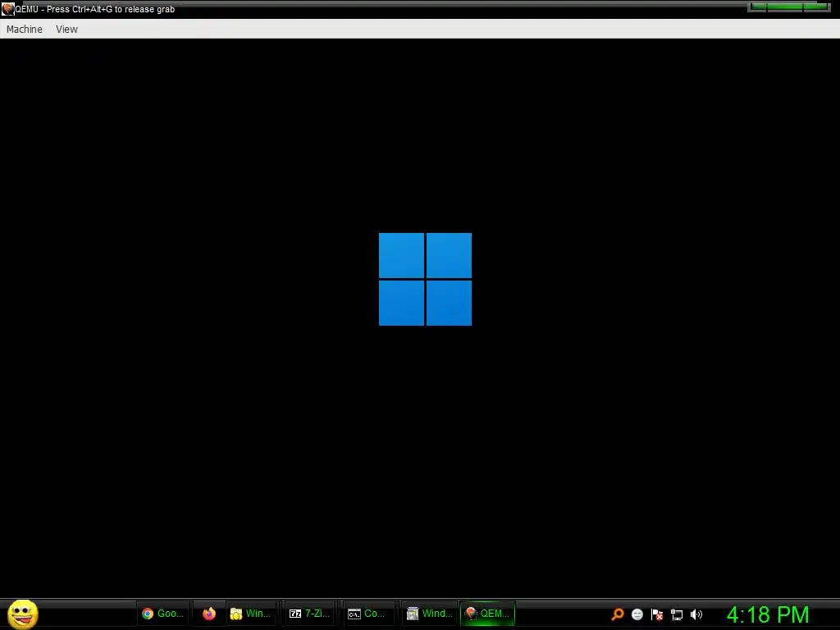Click the 4:18 PM clock
Screen dimensions: 840x630
click(x=767, y=614)
